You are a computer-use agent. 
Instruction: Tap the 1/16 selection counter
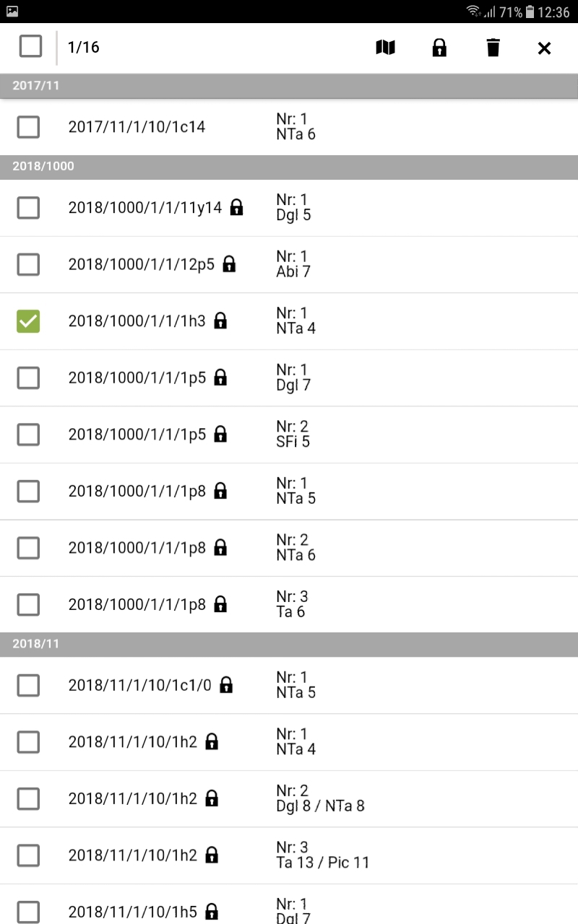tap(84, 48)
